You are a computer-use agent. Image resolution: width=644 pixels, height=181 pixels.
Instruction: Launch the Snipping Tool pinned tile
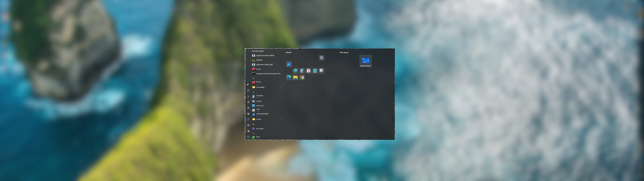coord(321,71)
